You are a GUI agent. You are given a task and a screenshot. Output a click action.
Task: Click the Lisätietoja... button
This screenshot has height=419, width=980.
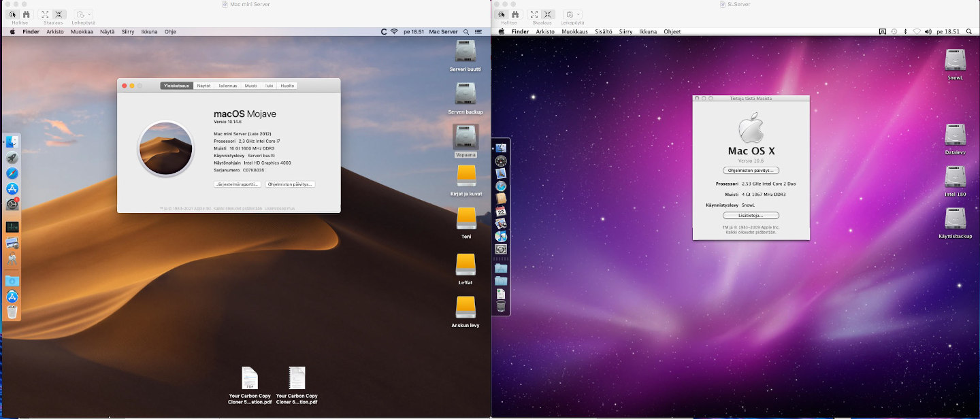tap(751, 216)
